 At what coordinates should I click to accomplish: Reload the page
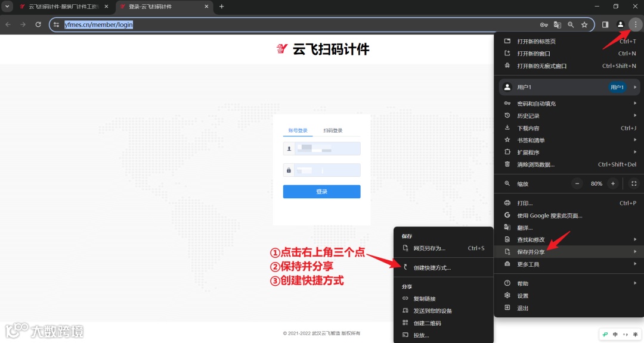(38, 24)
